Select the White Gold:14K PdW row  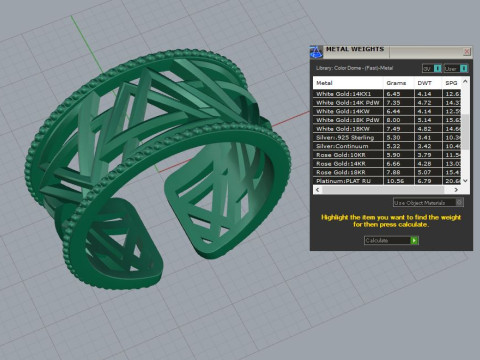point(387,102)
